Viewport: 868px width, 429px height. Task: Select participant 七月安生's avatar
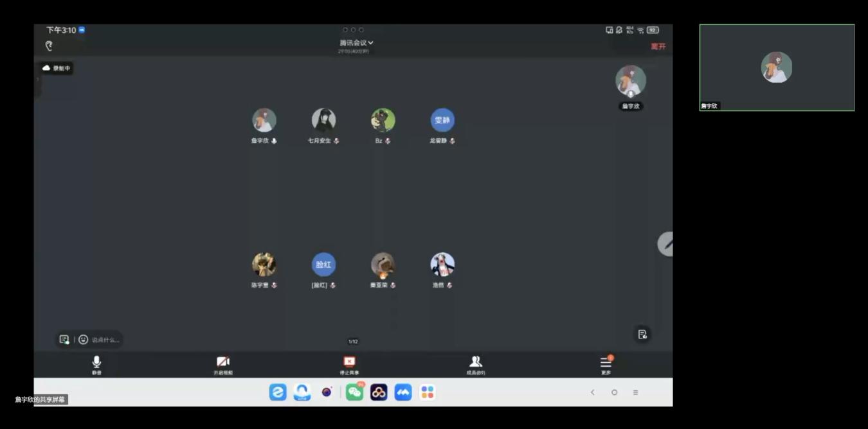tap(323, 120)
